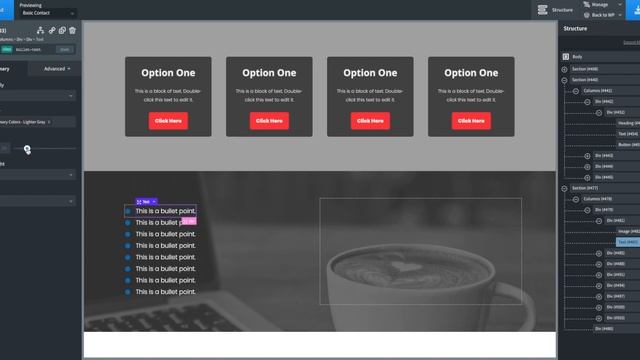Open the dropdown below the size slider
Viewport: 640px width, 360px height.
point(38,175)
